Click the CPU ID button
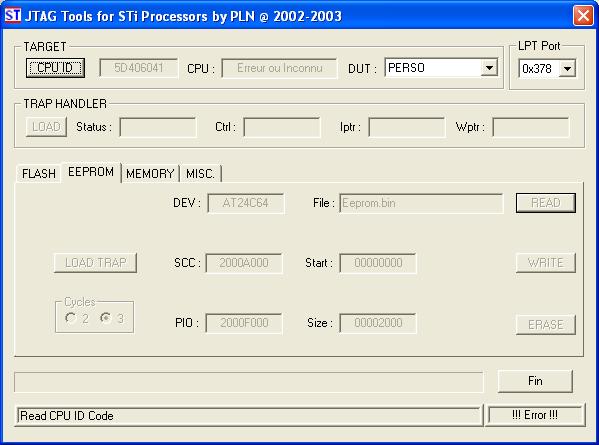 (55, 68)
